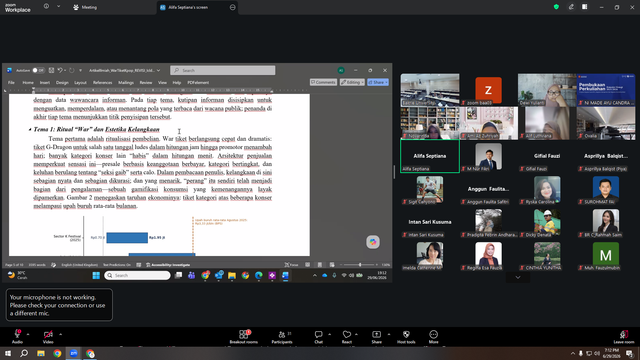Click Page 5 of 10 in status bar
This screenshot has width=640, height=360.
[14, 265]
